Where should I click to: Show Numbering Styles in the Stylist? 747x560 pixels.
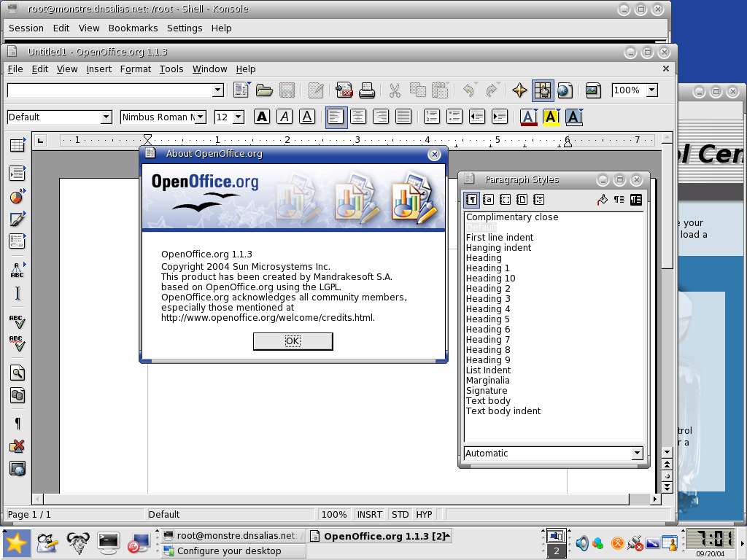(x=538, y=200)
